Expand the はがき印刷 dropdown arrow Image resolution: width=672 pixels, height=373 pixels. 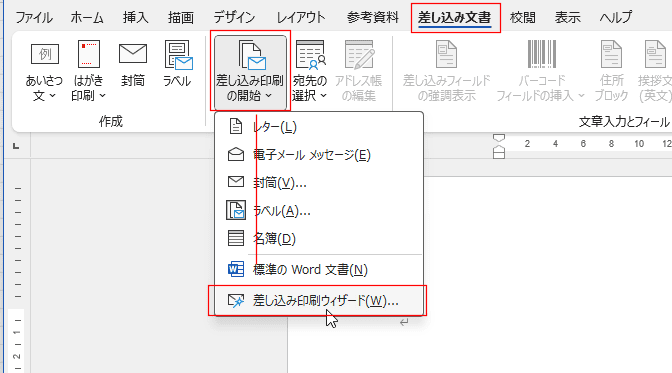[x=102, y=96]
